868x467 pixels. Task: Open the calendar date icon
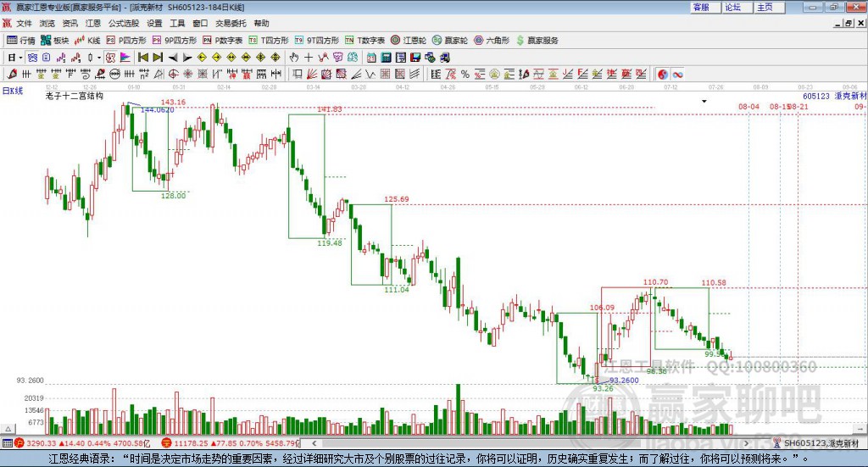pos(371,58)
